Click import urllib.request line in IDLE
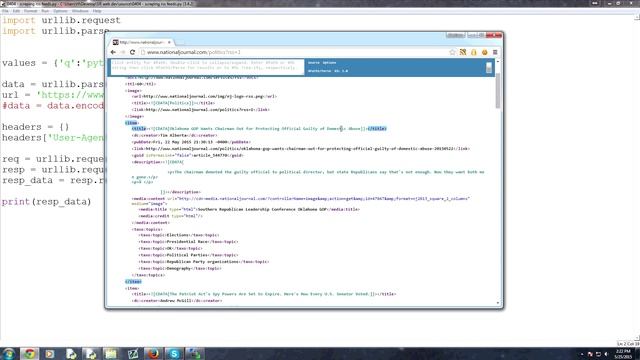This screenshot has height=360, width=640. click(x=61, y=20)
